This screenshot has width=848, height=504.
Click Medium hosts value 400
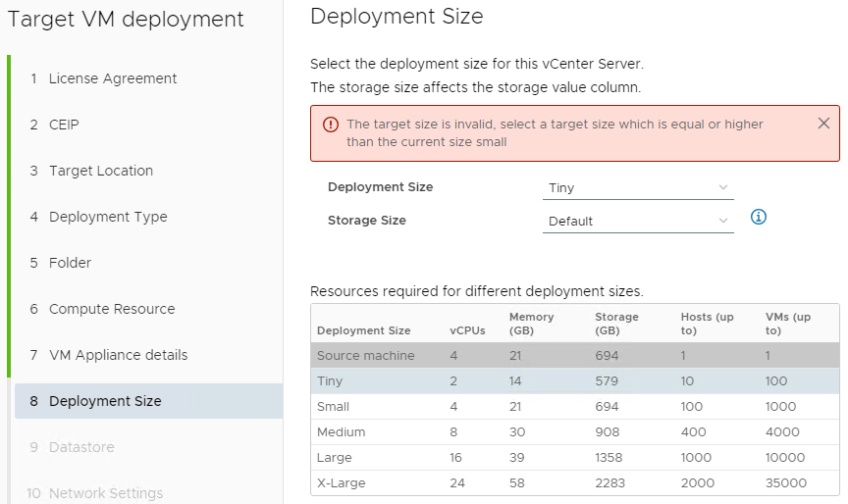693,432
